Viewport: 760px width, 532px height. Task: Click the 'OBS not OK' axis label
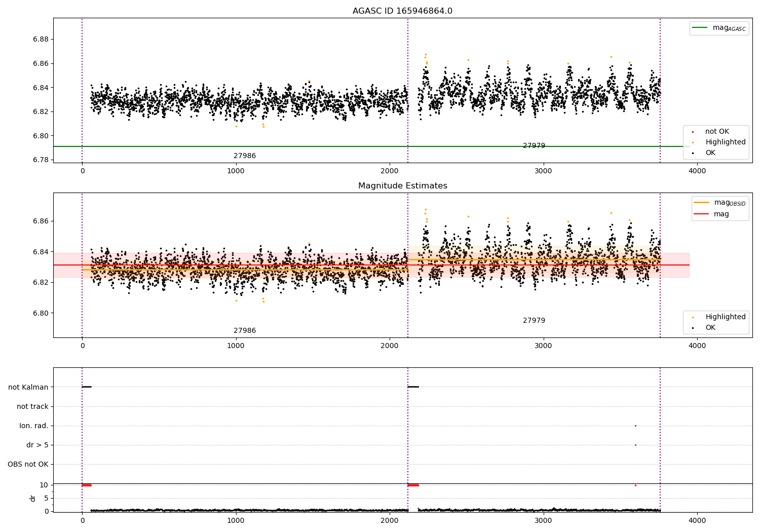pos(28,465)
